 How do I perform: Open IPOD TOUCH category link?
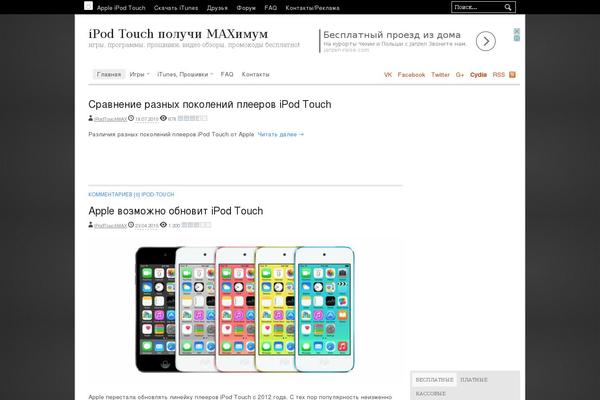click(x=158, y=194)
